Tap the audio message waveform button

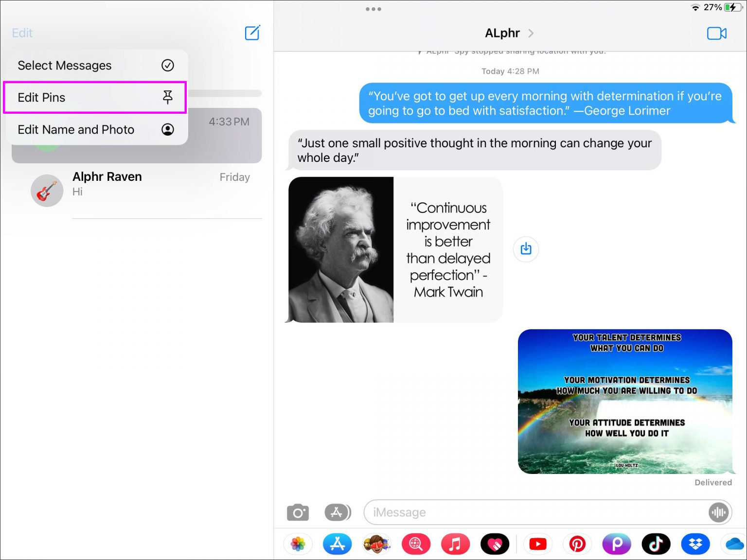[718, 512]
